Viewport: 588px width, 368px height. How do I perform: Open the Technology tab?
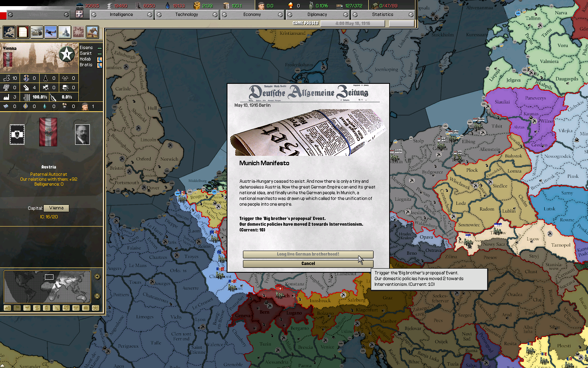(x=187, y=14)
